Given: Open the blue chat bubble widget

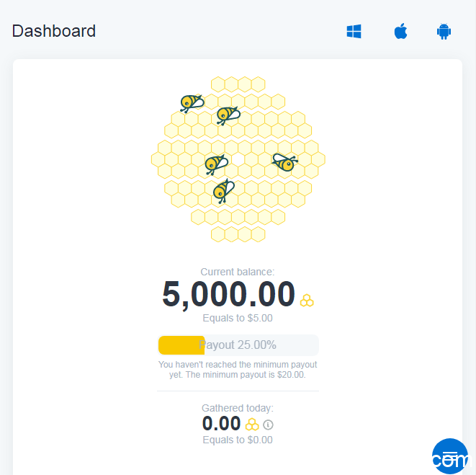Looking at the screenshot, I should pyautogui.click(x=450, y=456).
